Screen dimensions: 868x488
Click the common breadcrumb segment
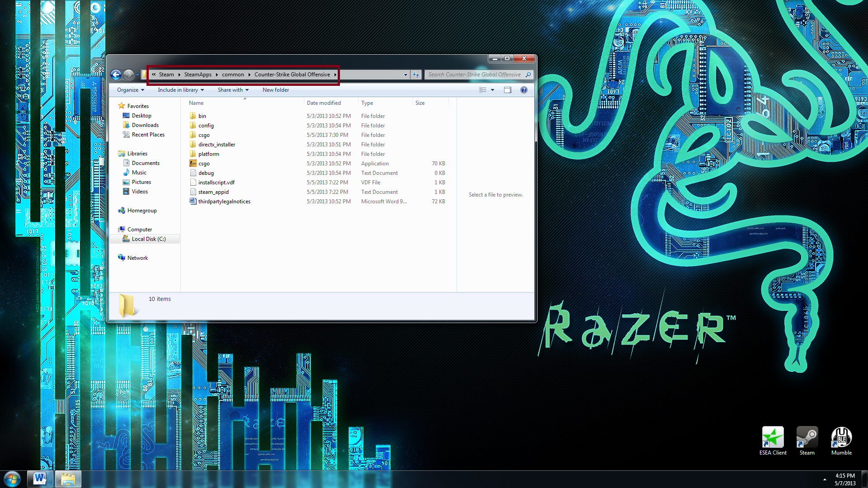tap(233, 75)
